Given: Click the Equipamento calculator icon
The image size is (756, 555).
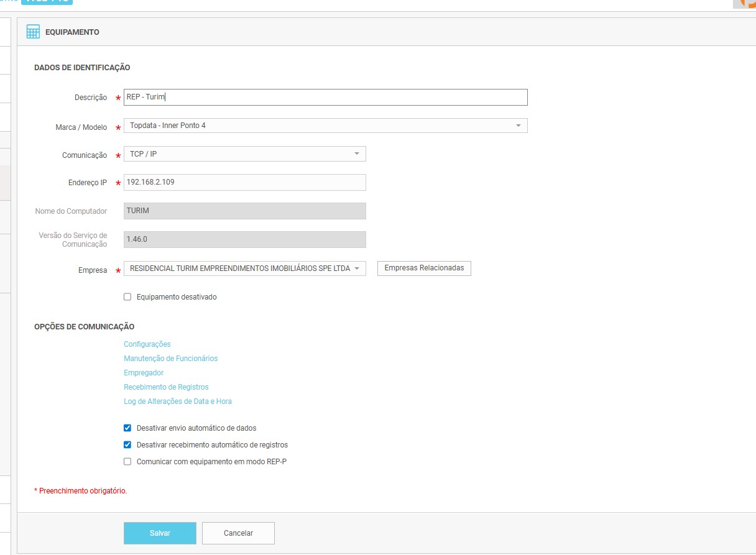Looking at the screenshot, I should coord(33,32).
